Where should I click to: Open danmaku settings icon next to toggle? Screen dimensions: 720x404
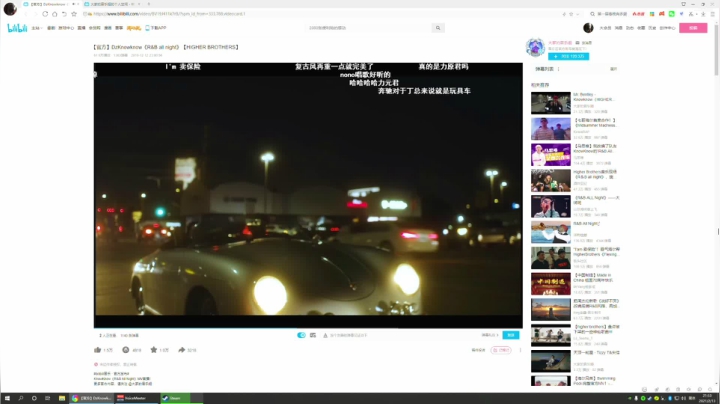313,335
